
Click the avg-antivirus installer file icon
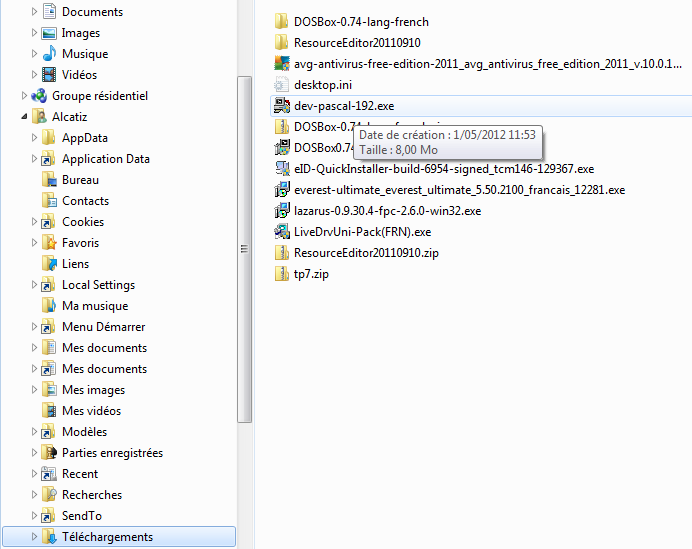(282, 64)
